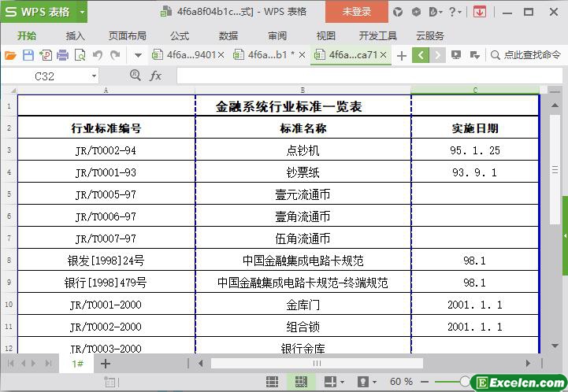568x392 pixels.
Task: Open the 页面布局 ribbon tab
Action: coord(128,36)
